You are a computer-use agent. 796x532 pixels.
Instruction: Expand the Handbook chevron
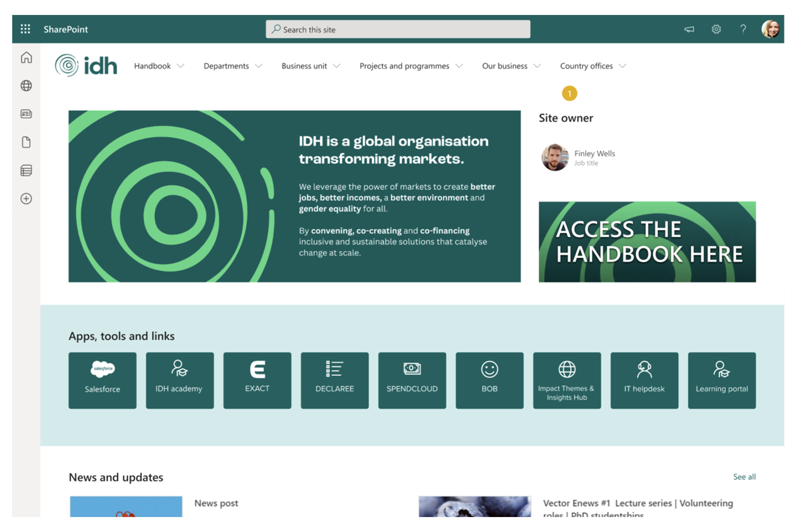click(180, 66)
